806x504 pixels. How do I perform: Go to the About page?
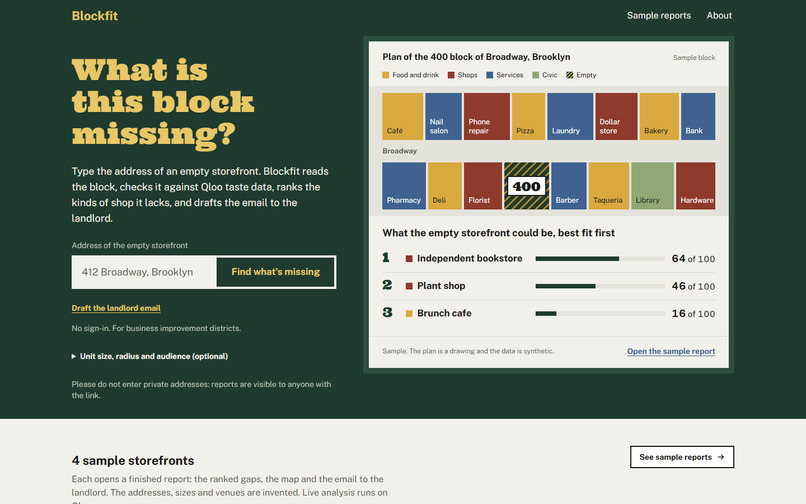tap(719, 15)
